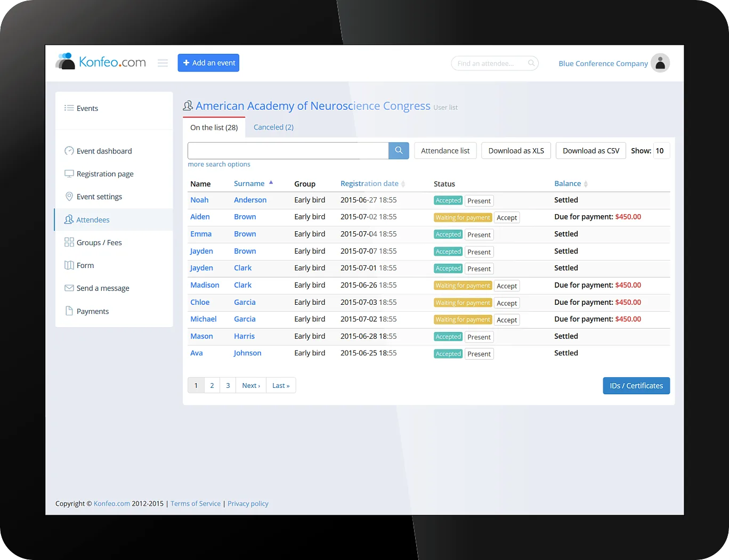Image resolution: width=729 pixels, height=560 pixels.
Task: Click Accept for Aiden Brown
Action: click(x=507, y=218)
